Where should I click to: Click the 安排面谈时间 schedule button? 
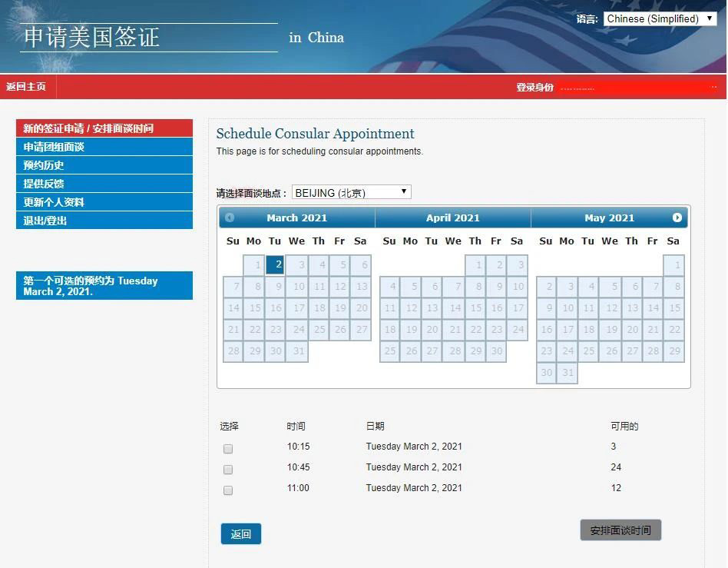point(620,530)
